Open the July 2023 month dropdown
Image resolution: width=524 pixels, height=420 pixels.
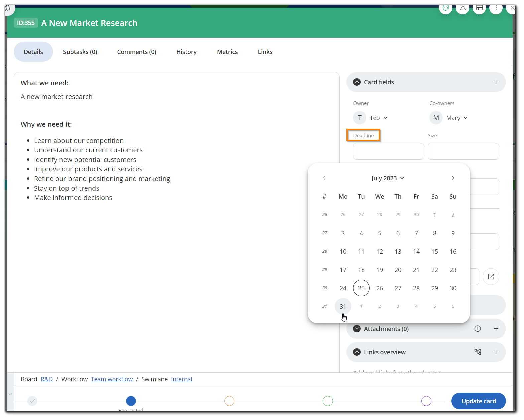click(388, 178)
